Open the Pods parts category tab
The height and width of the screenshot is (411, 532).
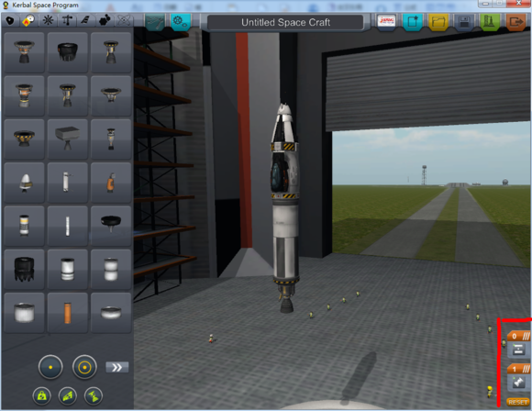pos(10,21)
